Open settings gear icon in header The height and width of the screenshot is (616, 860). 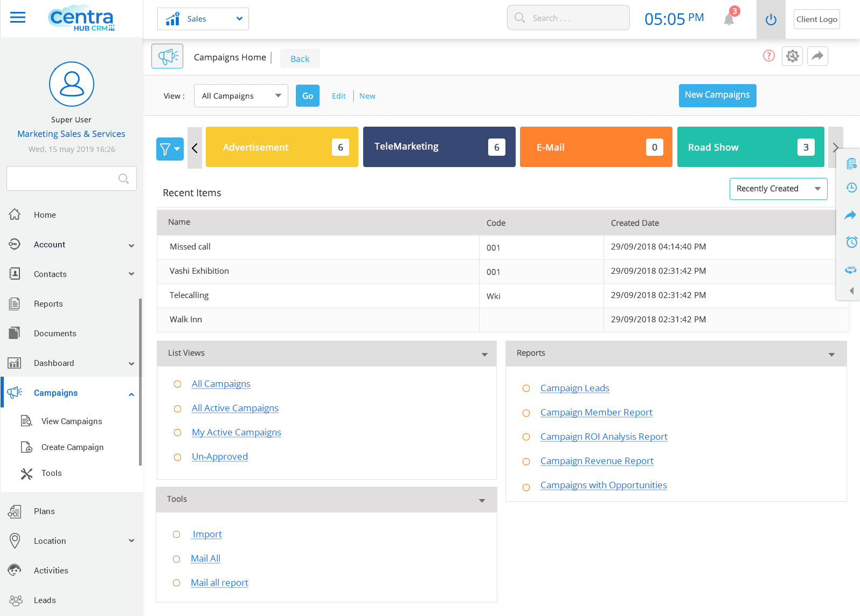792,56
